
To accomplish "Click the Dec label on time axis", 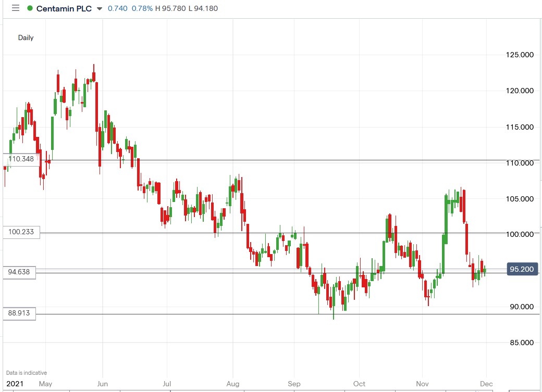I will click(486, 384).
